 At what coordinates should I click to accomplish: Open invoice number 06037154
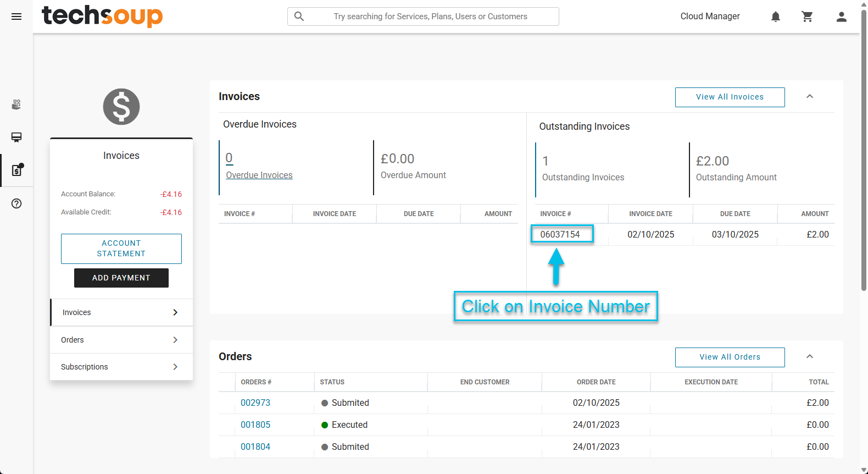[x=560, y=234]
